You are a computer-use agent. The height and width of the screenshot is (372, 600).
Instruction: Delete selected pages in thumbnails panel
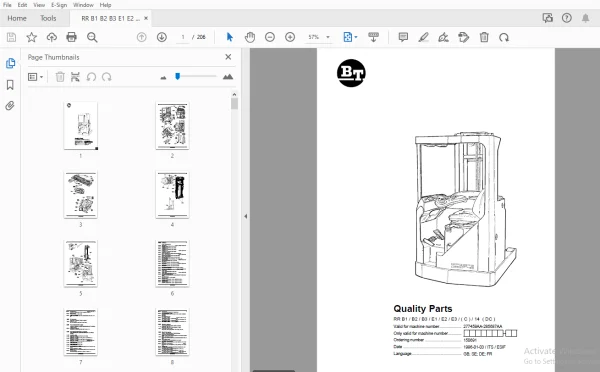60,77
